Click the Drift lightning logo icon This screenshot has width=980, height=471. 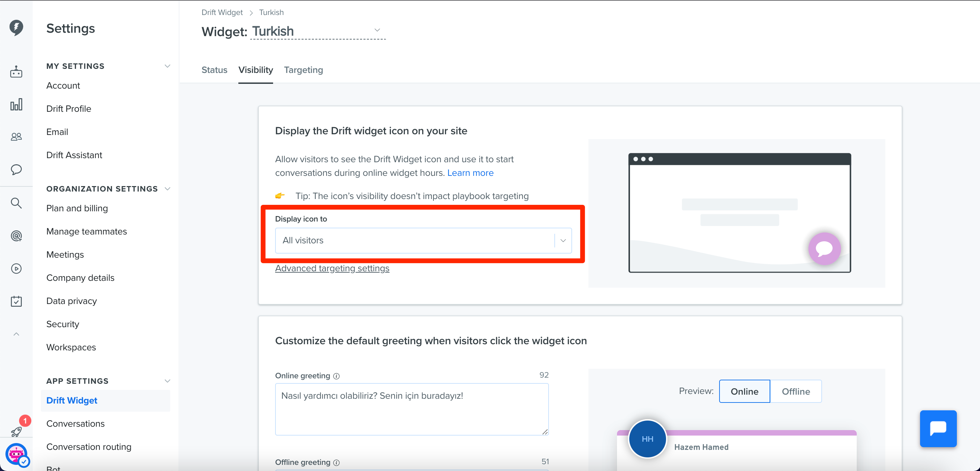16,27
